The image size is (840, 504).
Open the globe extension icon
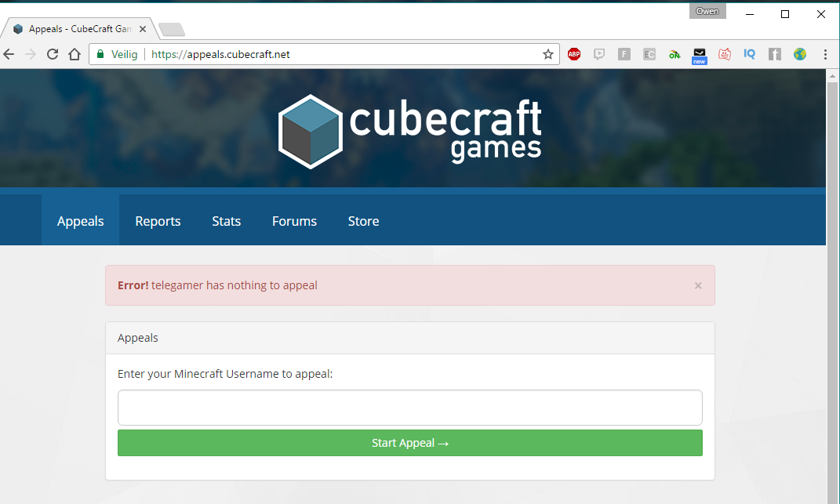(x=799, y=54)
